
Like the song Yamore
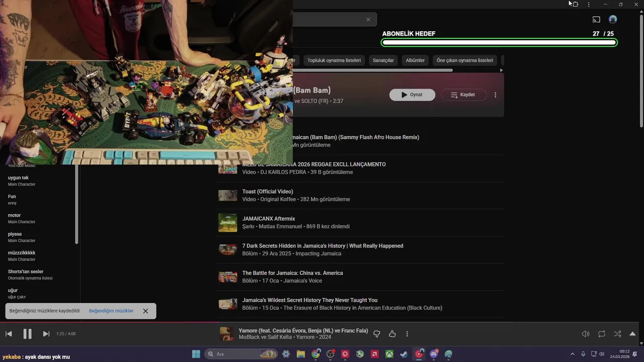click(392, 334)
